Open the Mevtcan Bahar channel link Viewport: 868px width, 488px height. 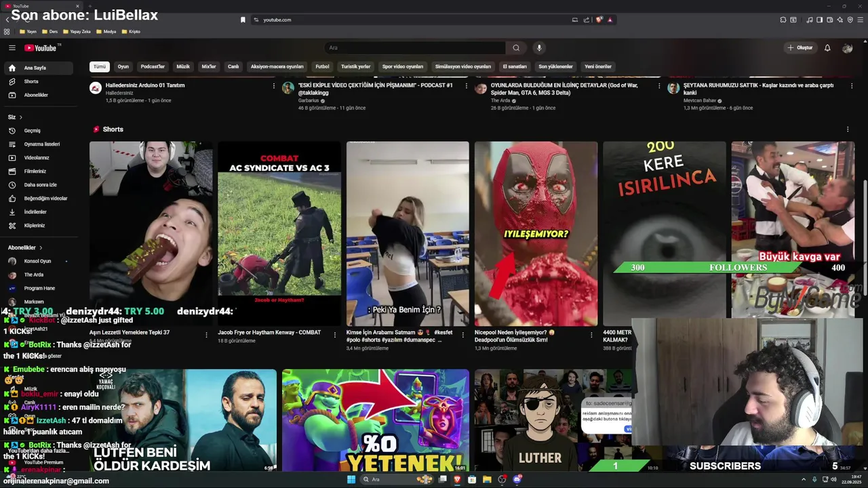click(x=700, y=100)
